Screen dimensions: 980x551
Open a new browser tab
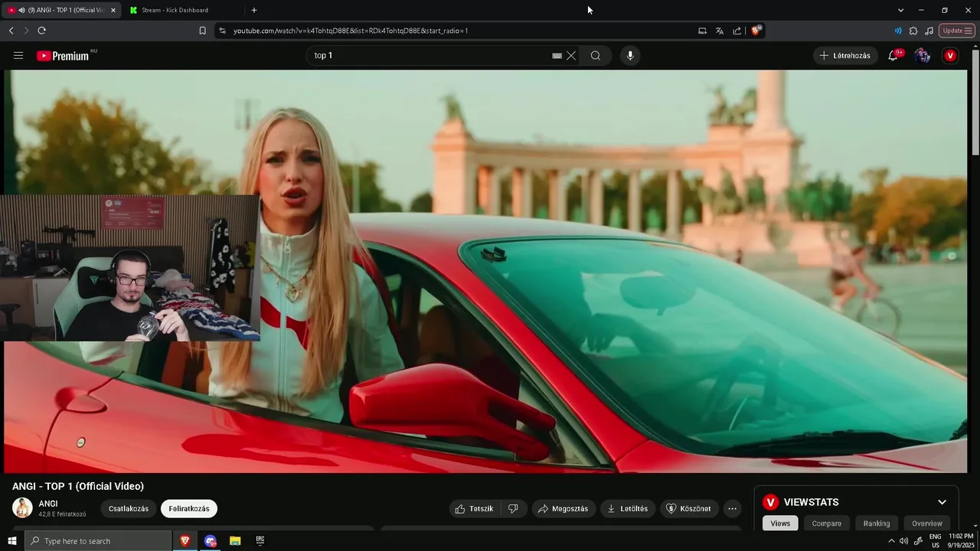pos(254,10)
